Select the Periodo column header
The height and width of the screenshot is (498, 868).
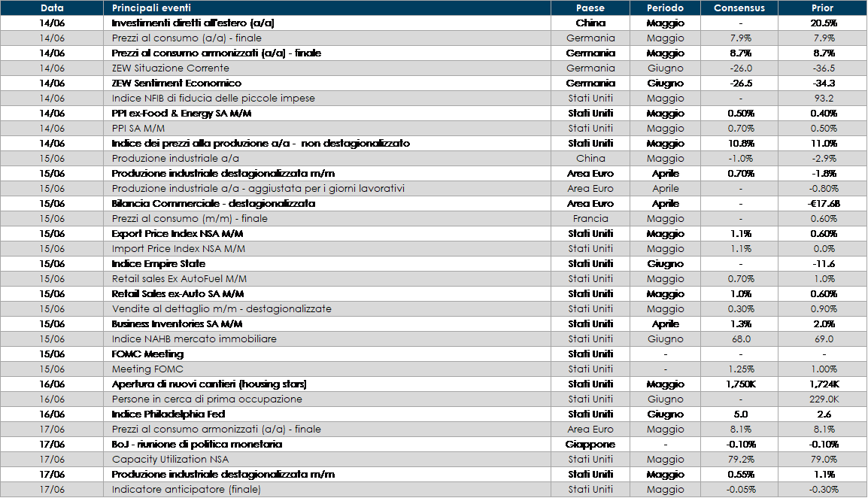click(665, 8)
